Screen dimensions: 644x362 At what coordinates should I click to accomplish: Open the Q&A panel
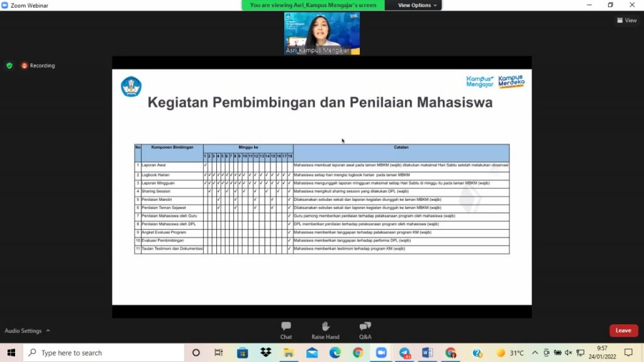pyautogui.click(x=365, y=330)
